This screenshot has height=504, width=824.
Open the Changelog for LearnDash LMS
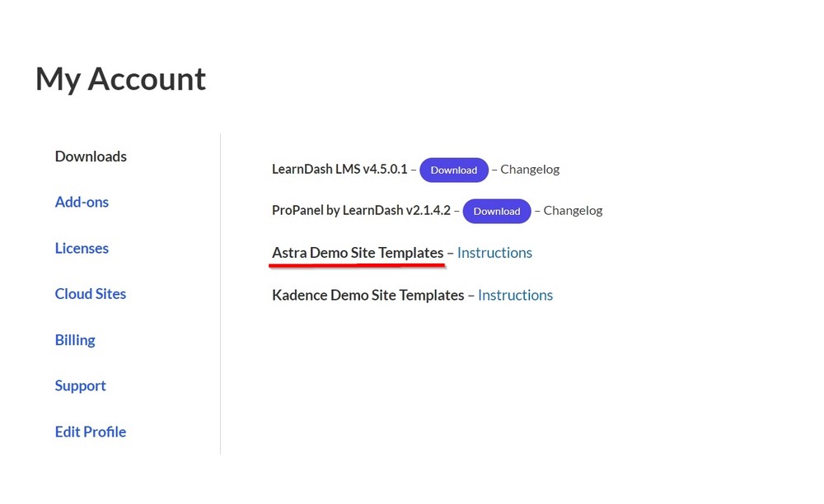click(530, 169)
